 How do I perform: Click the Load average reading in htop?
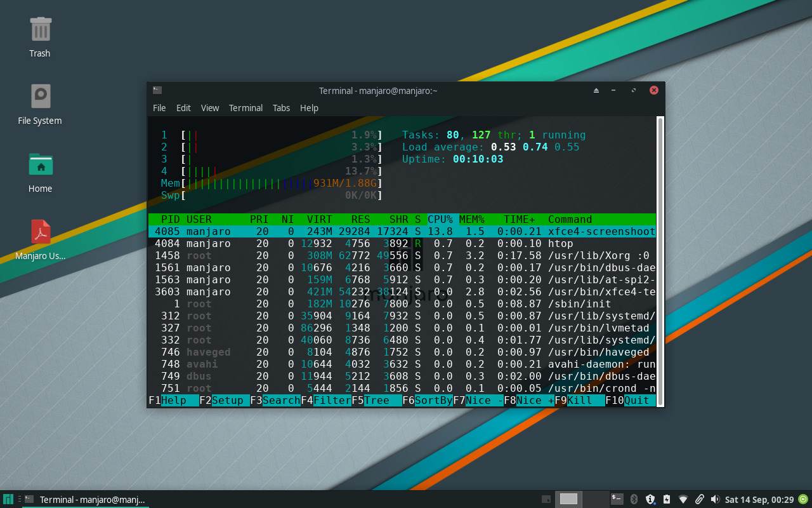(x=491, y=147)
